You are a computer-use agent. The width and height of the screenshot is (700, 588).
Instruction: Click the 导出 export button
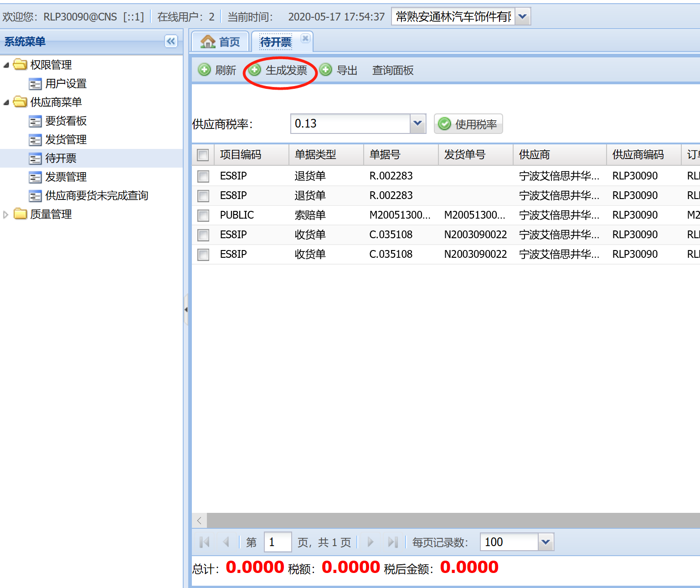[x=339, y=70]
